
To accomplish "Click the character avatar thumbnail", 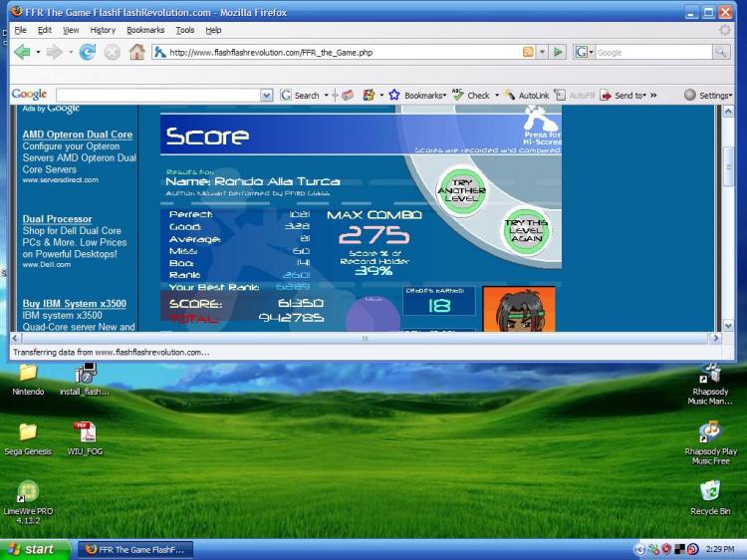I will (519, 309).
